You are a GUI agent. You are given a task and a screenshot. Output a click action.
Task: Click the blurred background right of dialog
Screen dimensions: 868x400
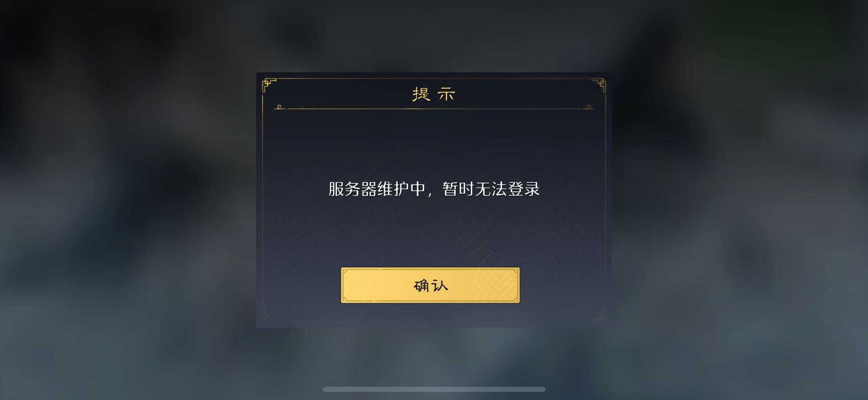point(737,200)
